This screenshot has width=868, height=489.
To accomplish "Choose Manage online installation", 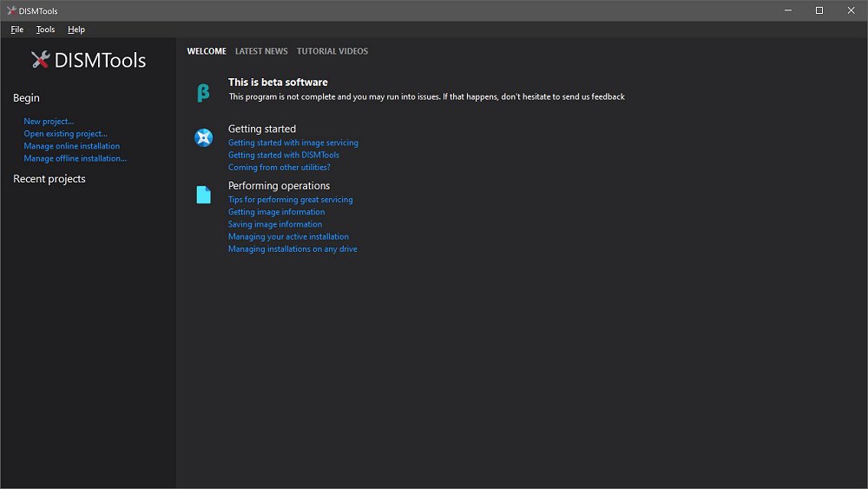I will click(x=71, y=146).
